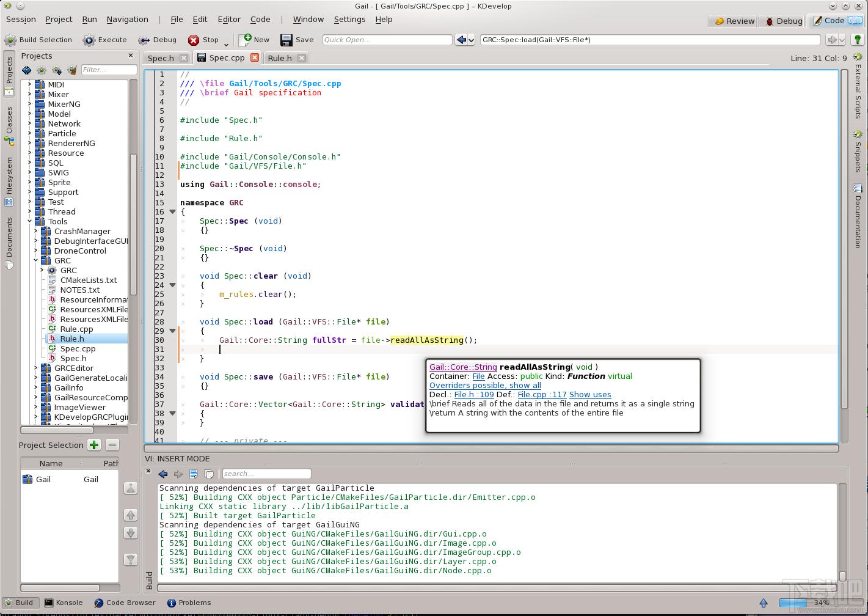Screen dimensions: 868x616
Task: Toggle the Classes side tool view
Action: click(x=9, y=125)
